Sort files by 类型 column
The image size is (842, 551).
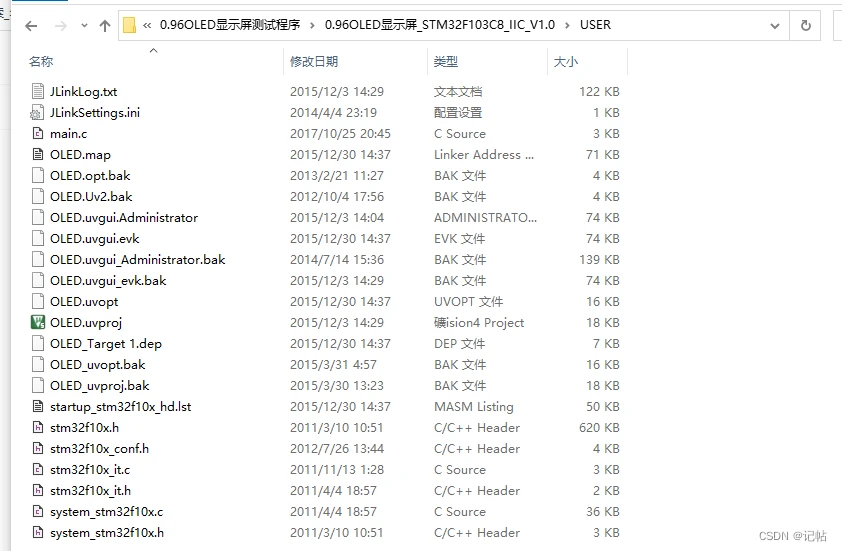pos(446,61)
